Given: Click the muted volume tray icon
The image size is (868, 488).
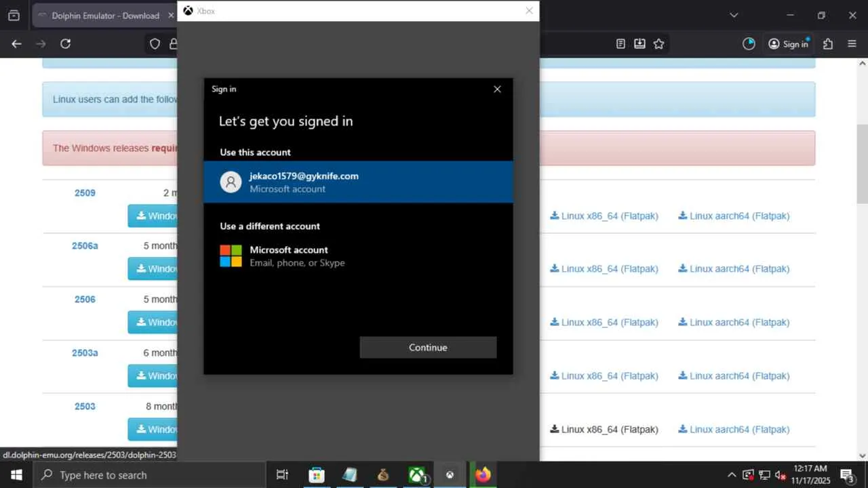Looking at the screenshot, I should (x=781, y=474).
